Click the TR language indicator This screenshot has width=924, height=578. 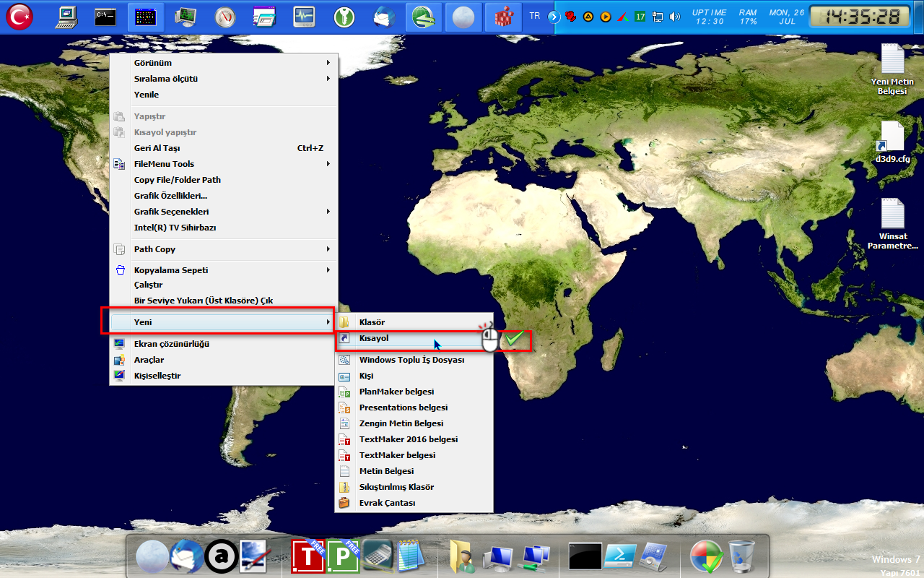click(x=534, y=16)
